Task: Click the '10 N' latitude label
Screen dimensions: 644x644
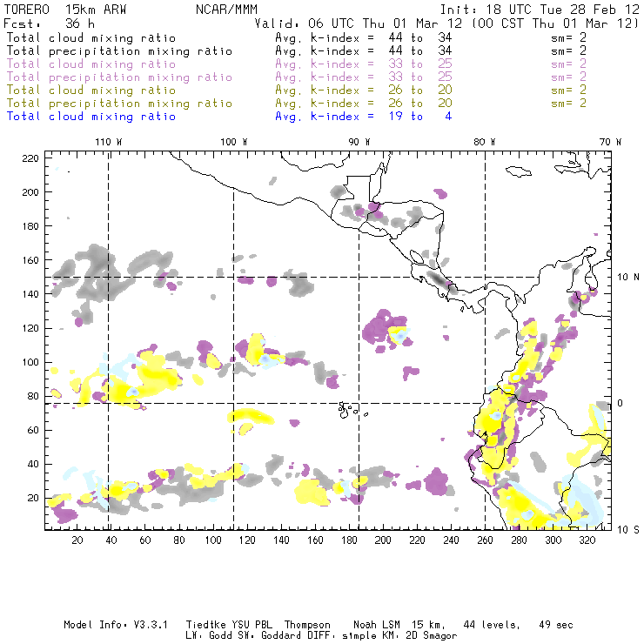Action: pyautogui.click(x=628, y=278)
